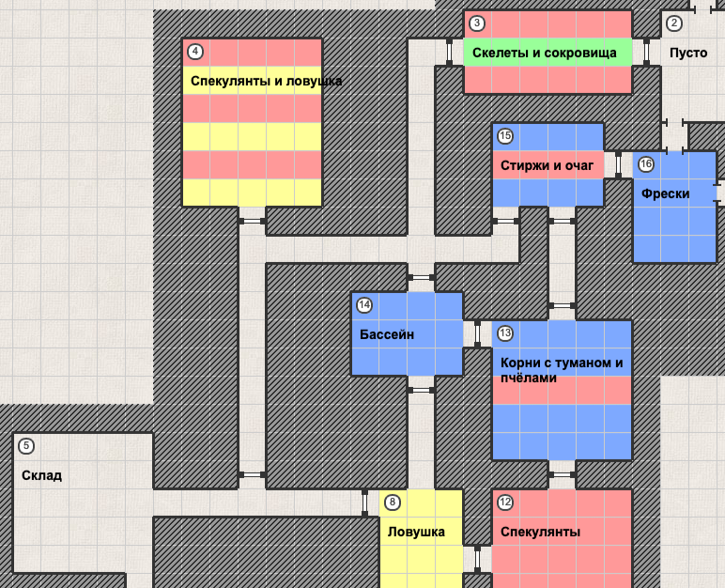Select the 'Скелеты и сокровища' room label

(544, 53)
